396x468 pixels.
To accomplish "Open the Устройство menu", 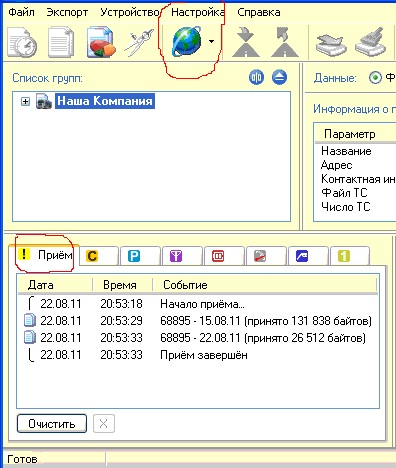I will tap(130, 12).
